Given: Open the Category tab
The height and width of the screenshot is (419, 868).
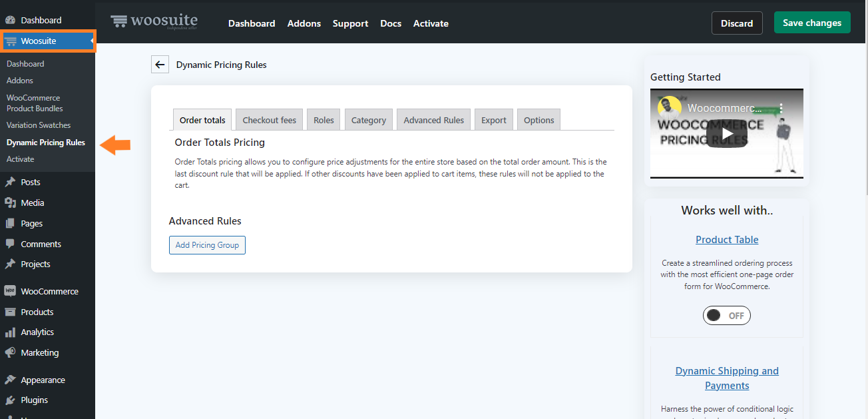Looking at the screenshot, I should pyautogui.click(x=369, y=120).
